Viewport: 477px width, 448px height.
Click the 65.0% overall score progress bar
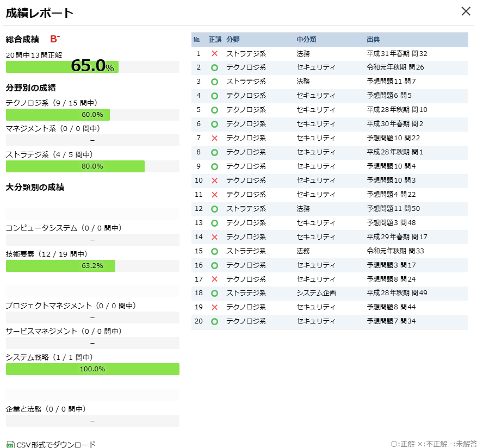pyautogui.click(x=92, y=66)
